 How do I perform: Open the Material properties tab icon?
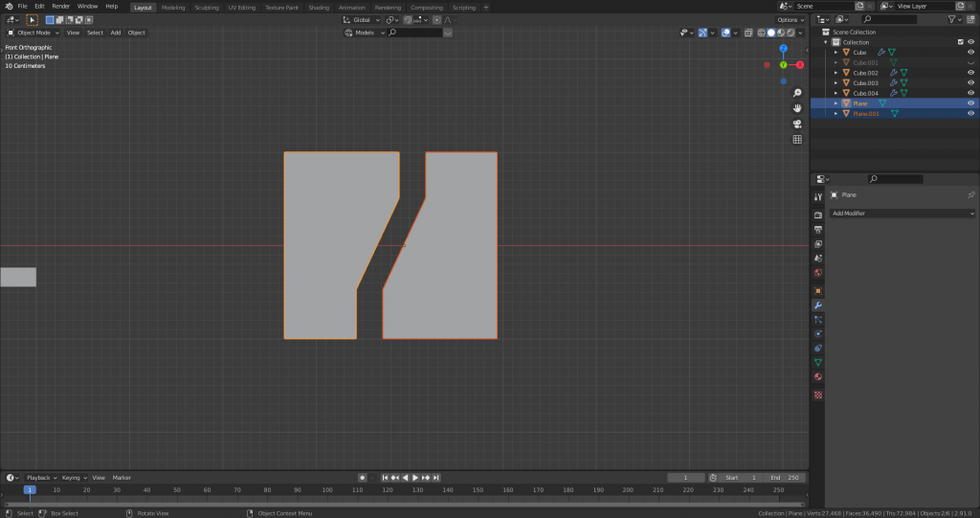pos(818,377)
